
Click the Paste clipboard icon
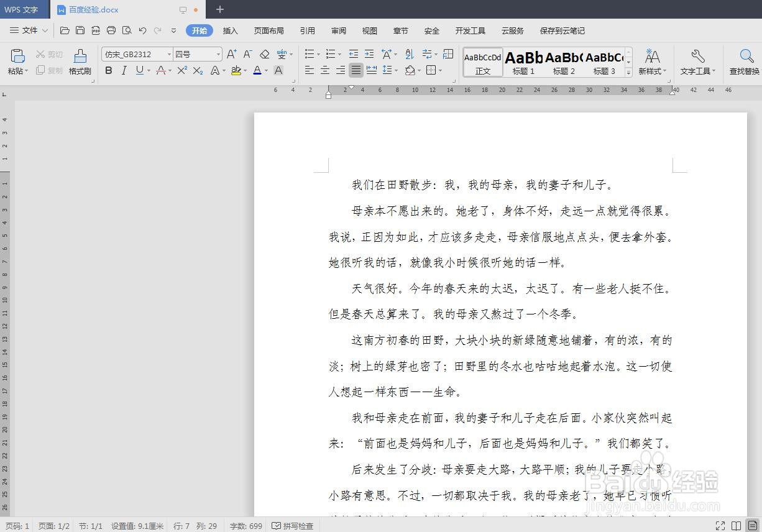[18, 56]
